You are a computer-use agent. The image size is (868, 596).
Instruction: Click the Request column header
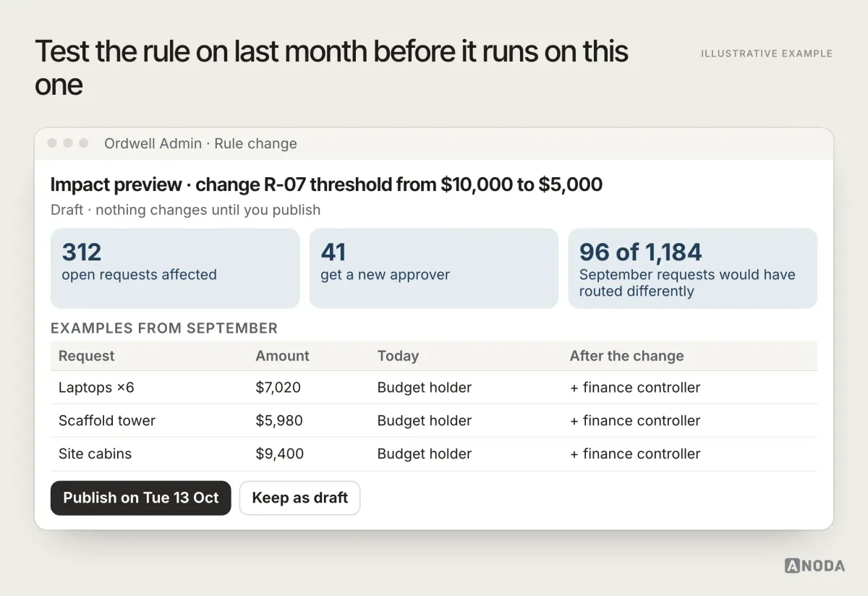(x=87, y=356)
